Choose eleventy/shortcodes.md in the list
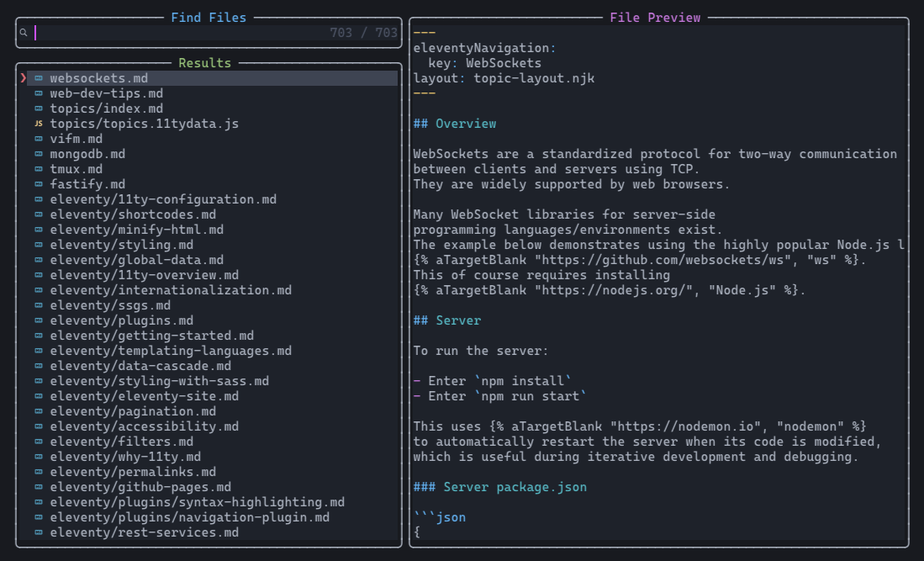This screenshot has height=561, width=924. click(133, 214)
